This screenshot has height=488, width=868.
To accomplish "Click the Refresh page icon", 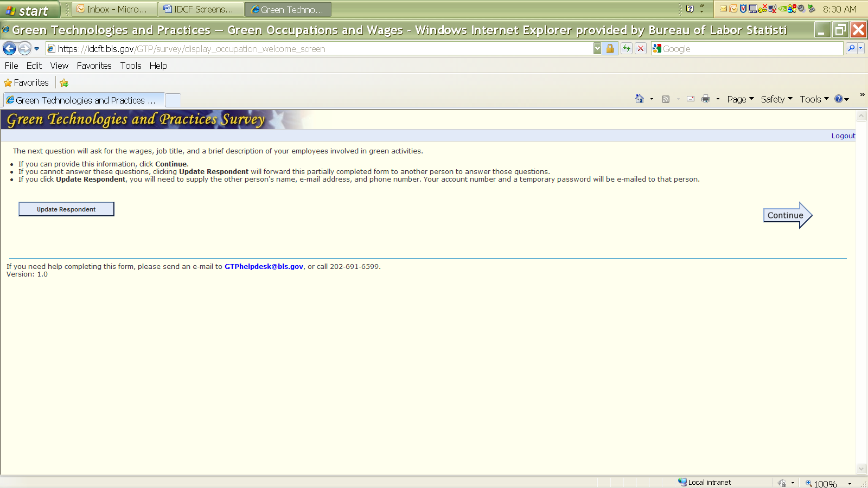I will click(627, 49).
